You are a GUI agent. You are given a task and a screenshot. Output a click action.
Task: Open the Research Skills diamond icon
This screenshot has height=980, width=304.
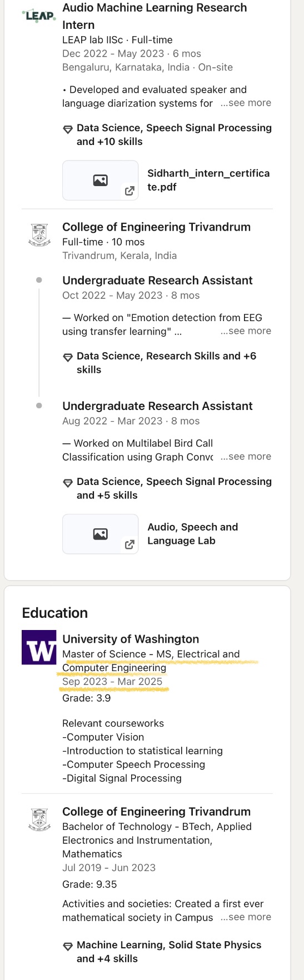tap(68, 357)
